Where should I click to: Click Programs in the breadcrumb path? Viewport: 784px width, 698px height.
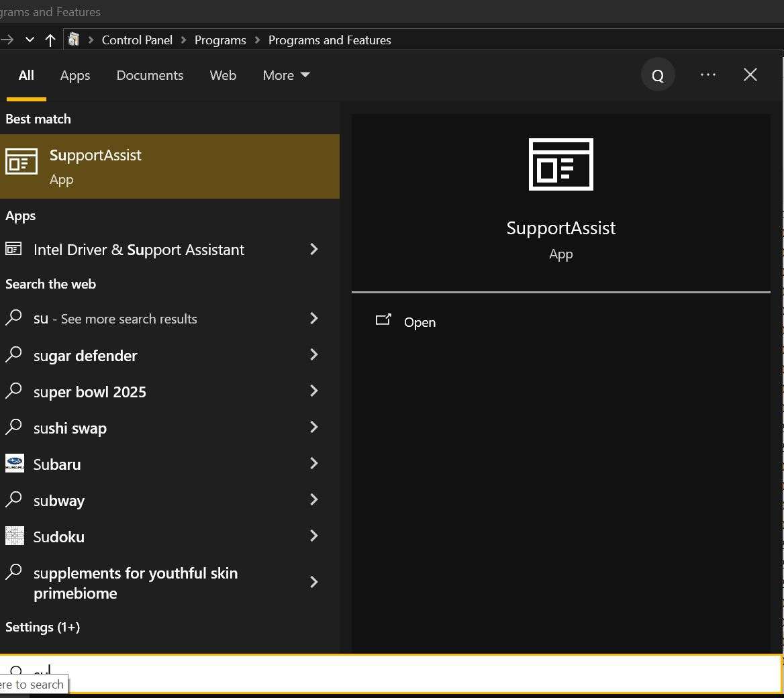point(220,40)
